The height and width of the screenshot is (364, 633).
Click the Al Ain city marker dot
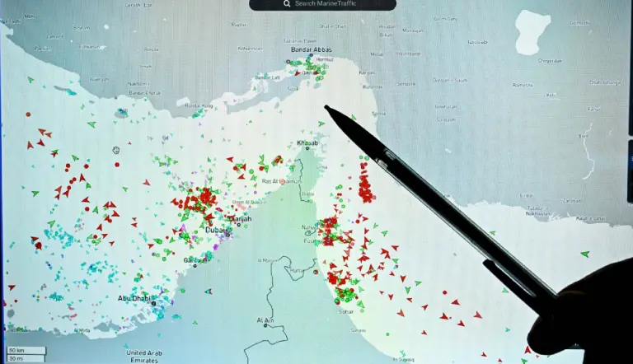tap(265, 327)
